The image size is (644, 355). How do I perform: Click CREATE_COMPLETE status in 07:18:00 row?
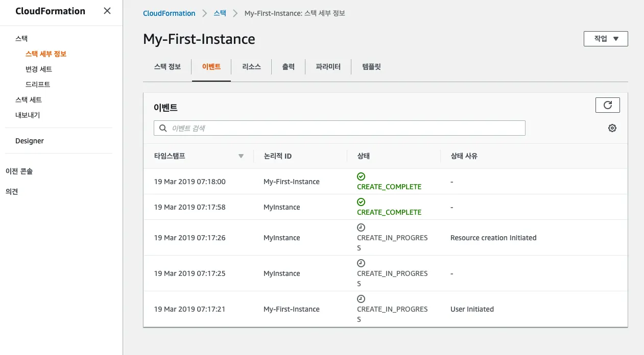(x=389, y=187)
